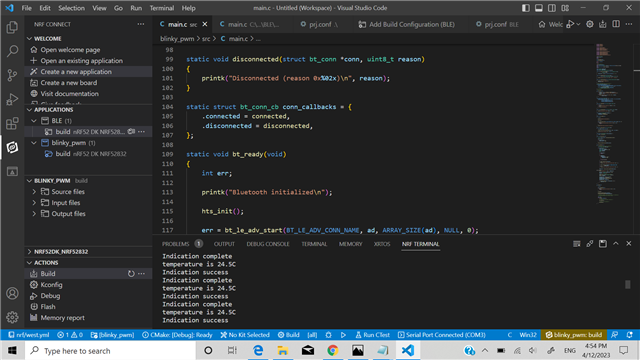640x360 pixels.
Task: Expand Source files folder
Action: (x=34, y=191)
